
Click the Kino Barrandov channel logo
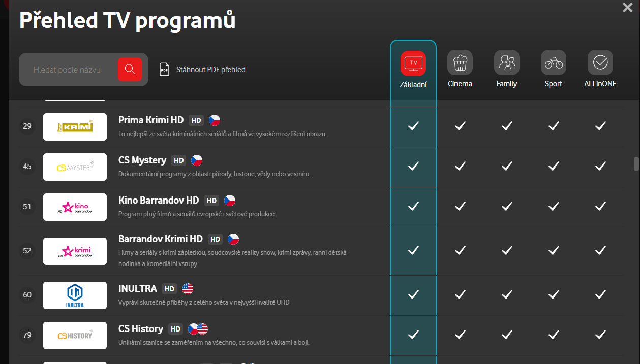tap(75, 207)
